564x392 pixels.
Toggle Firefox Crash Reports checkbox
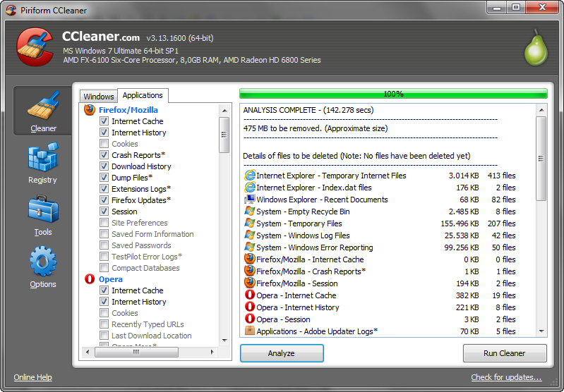[104, 155]
